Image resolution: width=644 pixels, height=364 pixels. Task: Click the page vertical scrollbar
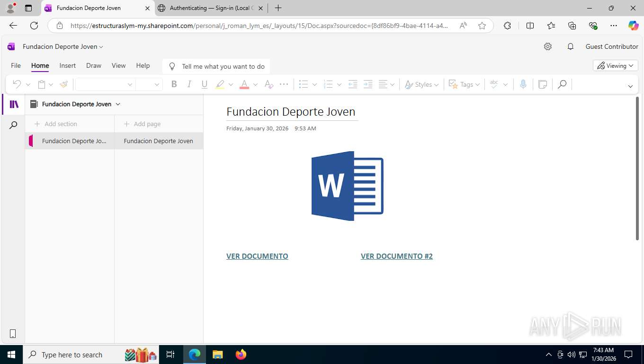pyautogui.click(x=637, y=169)
